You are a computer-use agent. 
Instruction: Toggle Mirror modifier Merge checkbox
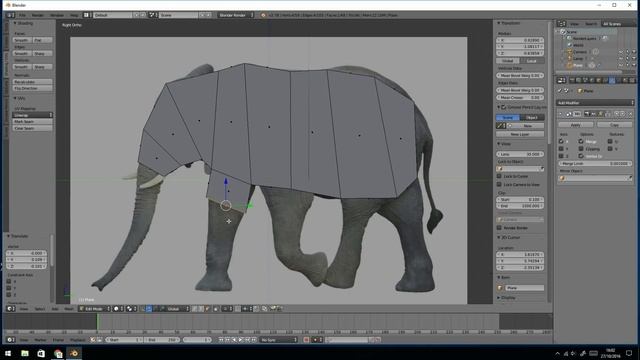580,141
